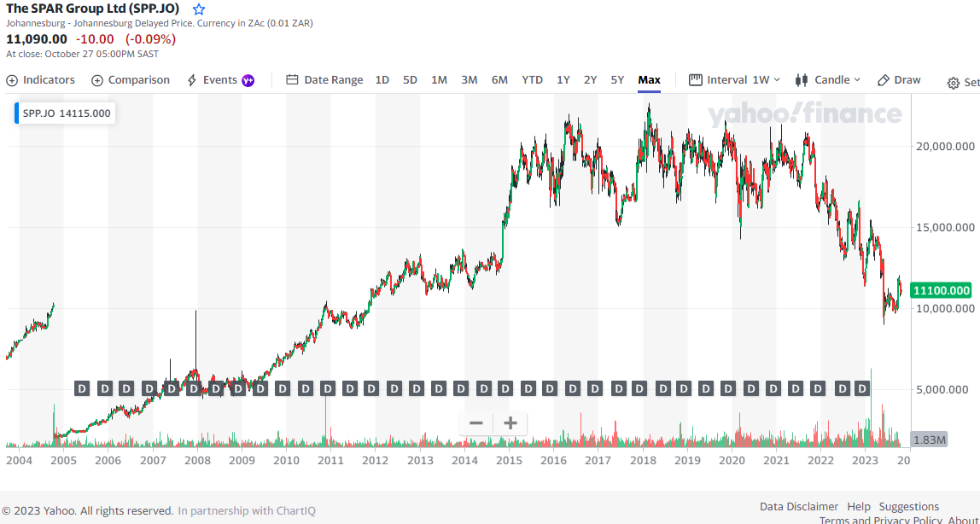
Task: Click the 2011 year axis label
Action: coord(330,460)
